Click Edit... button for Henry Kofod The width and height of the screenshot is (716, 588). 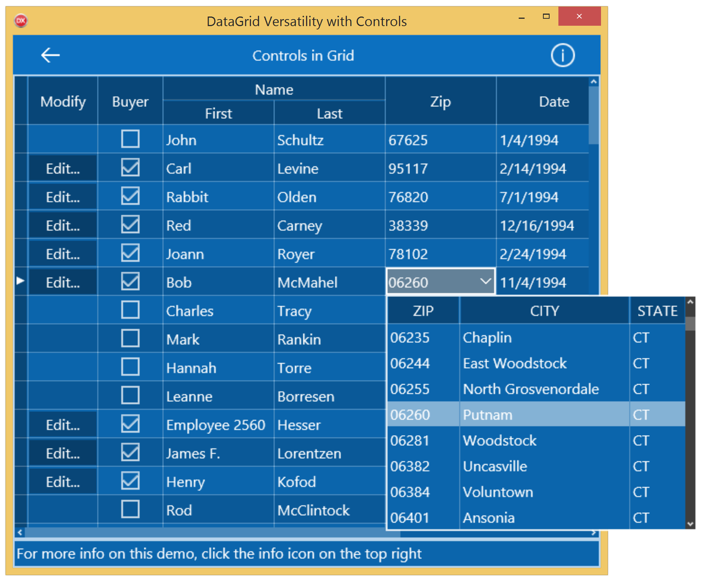pyautogui.click(x=63, y=482)
